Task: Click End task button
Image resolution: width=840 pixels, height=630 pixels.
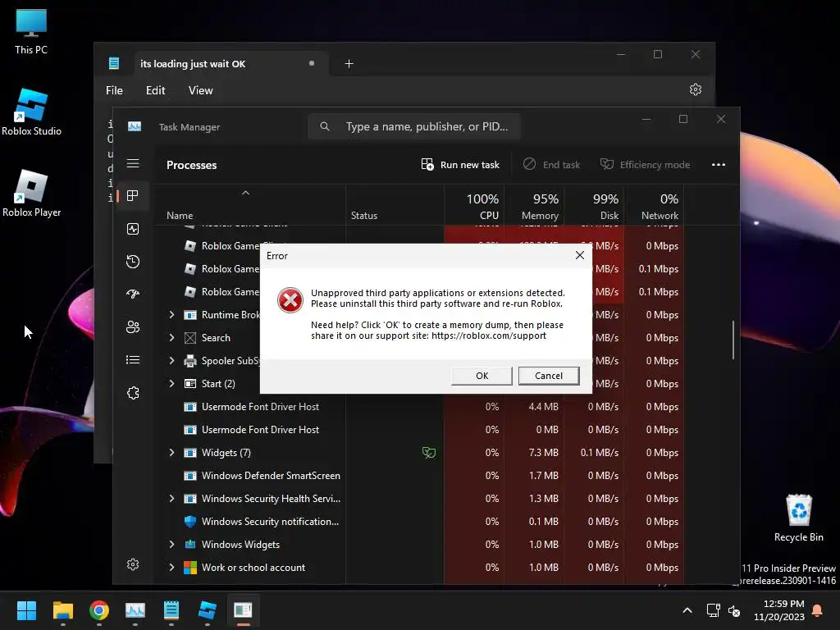Action: coord(551,164)
